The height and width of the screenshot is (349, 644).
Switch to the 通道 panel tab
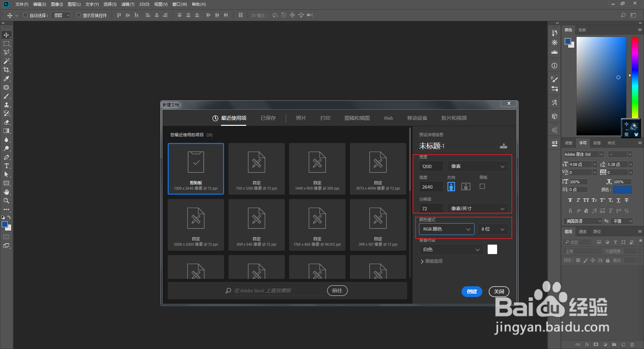pos(583,232)
